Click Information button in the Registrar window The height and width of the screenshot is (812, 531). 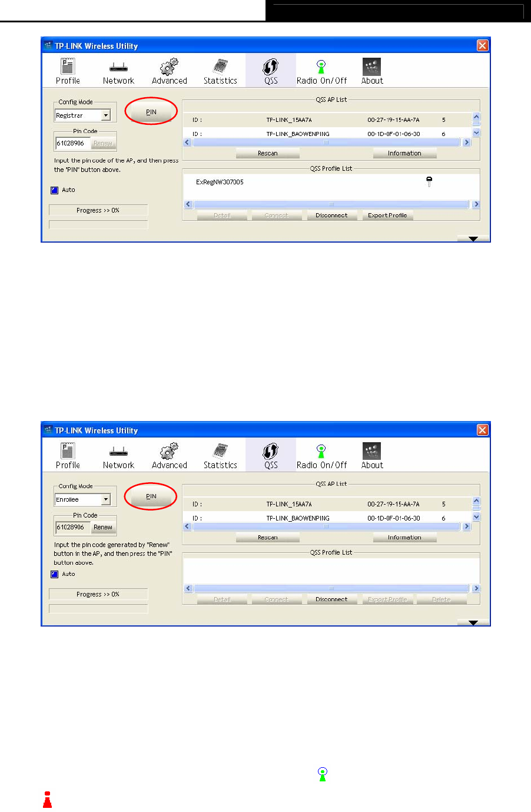pyautogui.click(x=404, y=153)
